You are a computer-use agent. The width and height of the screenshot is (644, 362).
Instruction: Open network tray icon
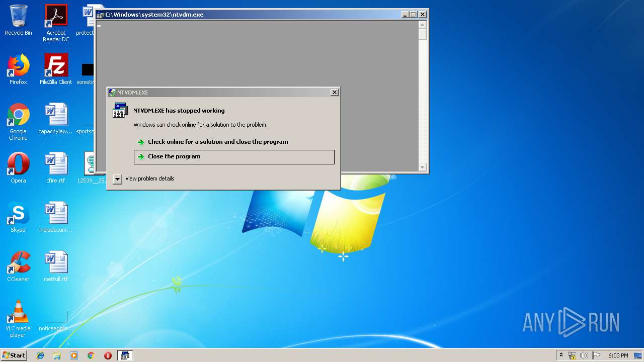pos(572,355)
